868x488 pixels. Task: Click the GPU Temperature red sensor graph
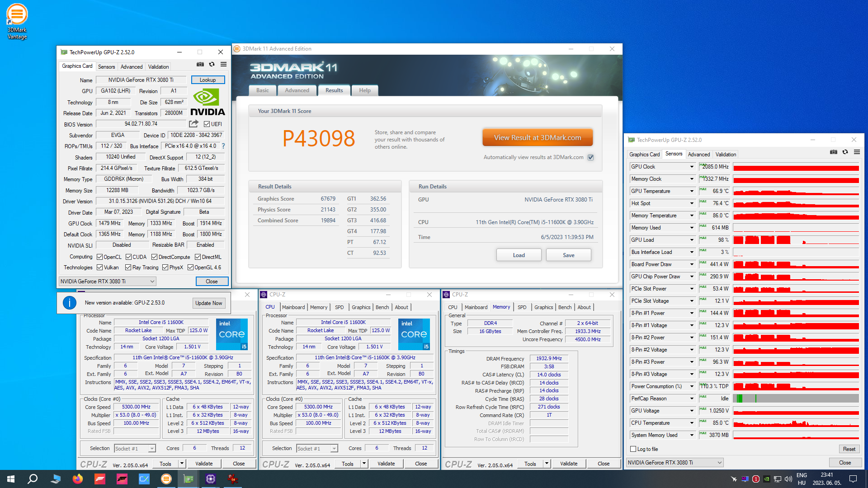pyautogui.click(x=796, y=191)
